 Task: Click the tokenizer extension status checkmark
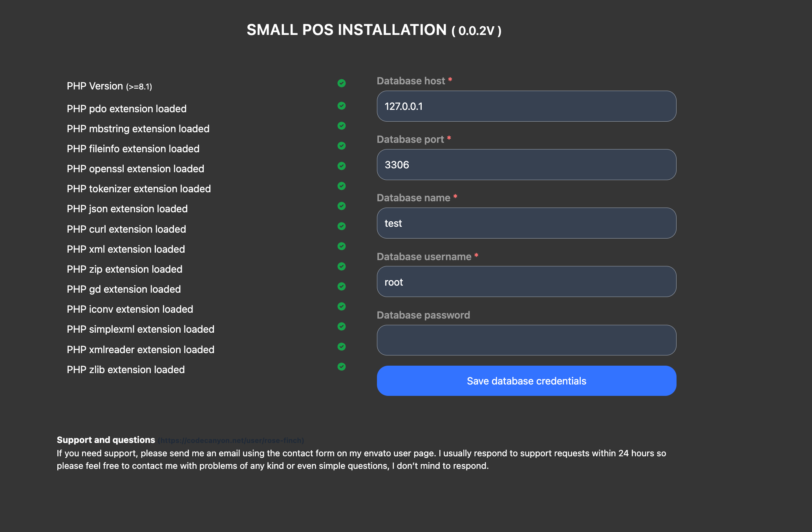[342, 186]
